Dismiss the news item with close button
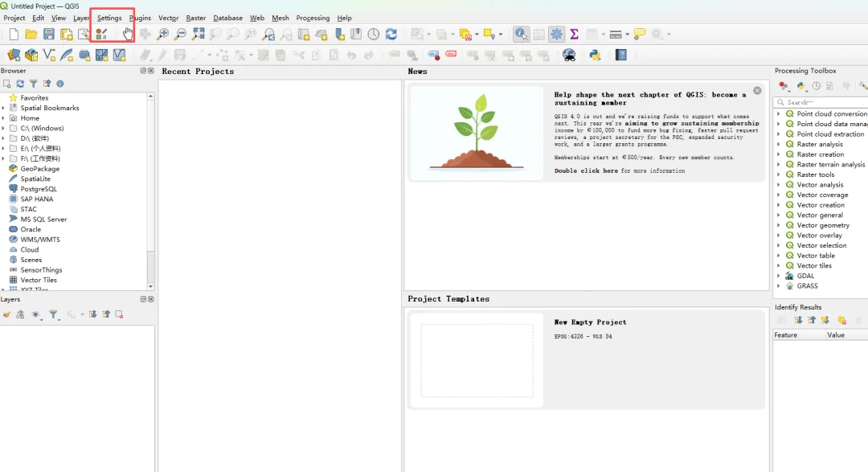The height and width of the screenshot is (472, 868). pyautogui.click(x=757, y=90)
